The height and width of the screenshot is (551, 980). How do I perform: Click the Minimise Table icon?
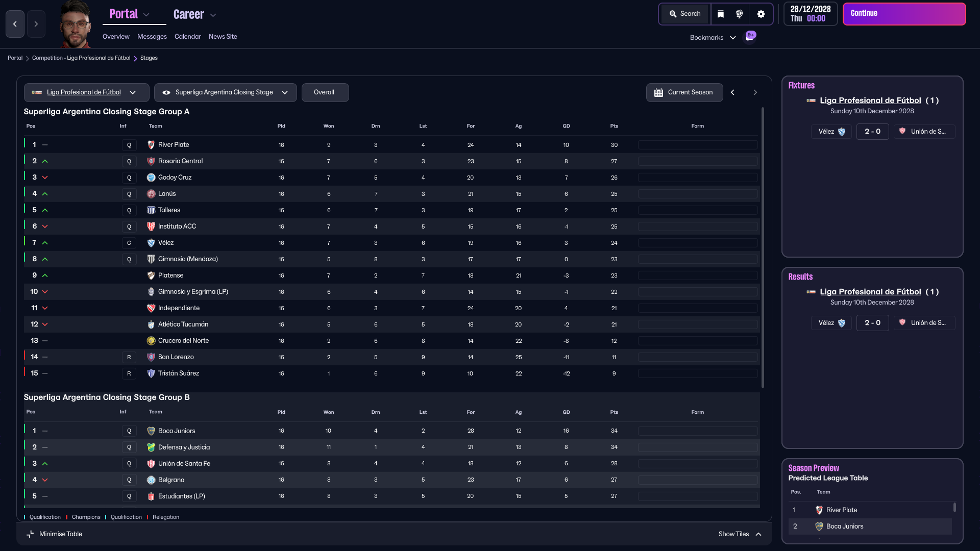(30, 534)
